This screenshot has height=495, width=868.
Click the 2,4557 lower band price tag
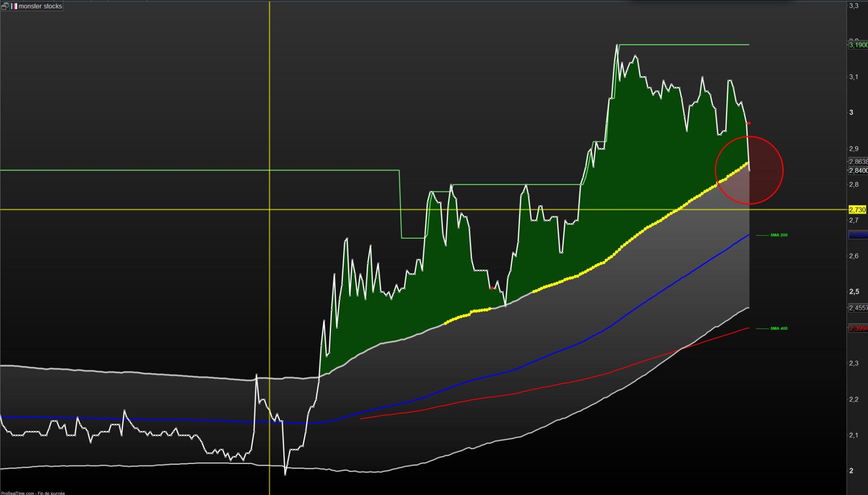click(858, 308)
